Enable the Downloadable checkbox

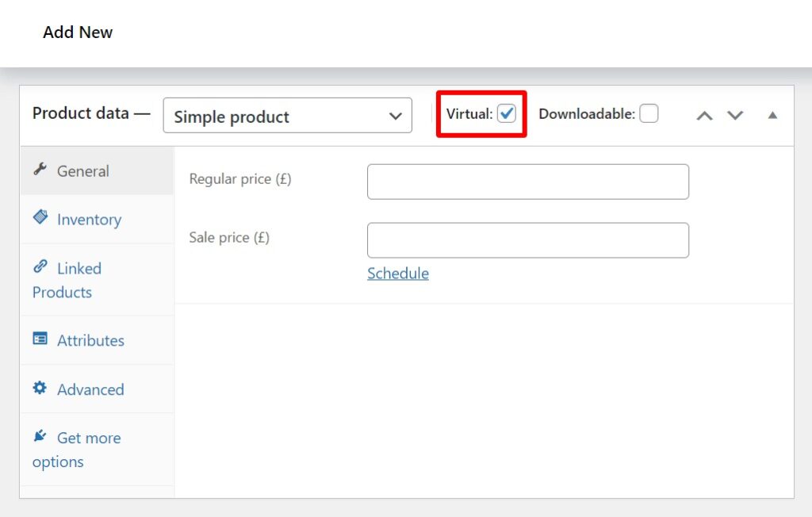649,113
